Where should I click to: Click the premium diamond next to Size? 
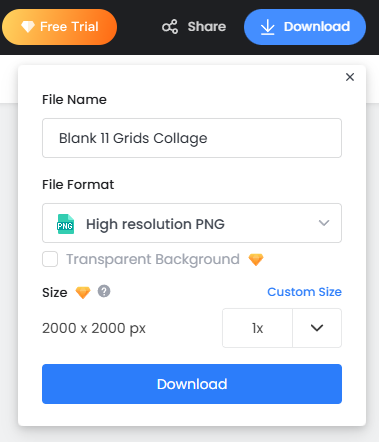click(83, 293)
